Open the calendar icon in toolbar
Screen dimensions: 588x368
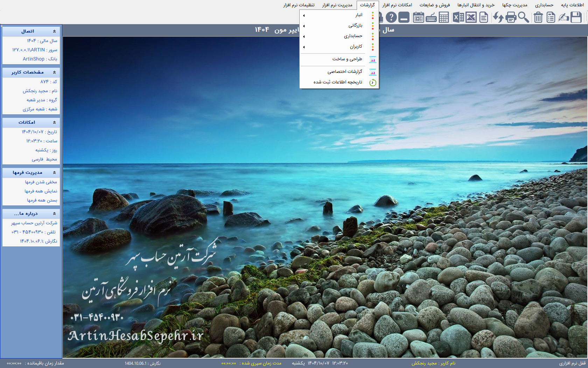(418, 17)
